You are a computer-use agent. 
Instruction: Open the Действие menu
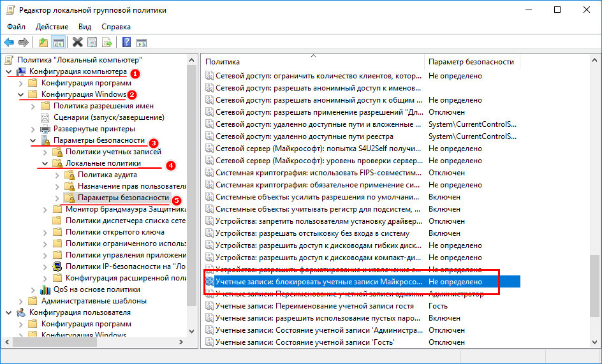pos(52,27)
